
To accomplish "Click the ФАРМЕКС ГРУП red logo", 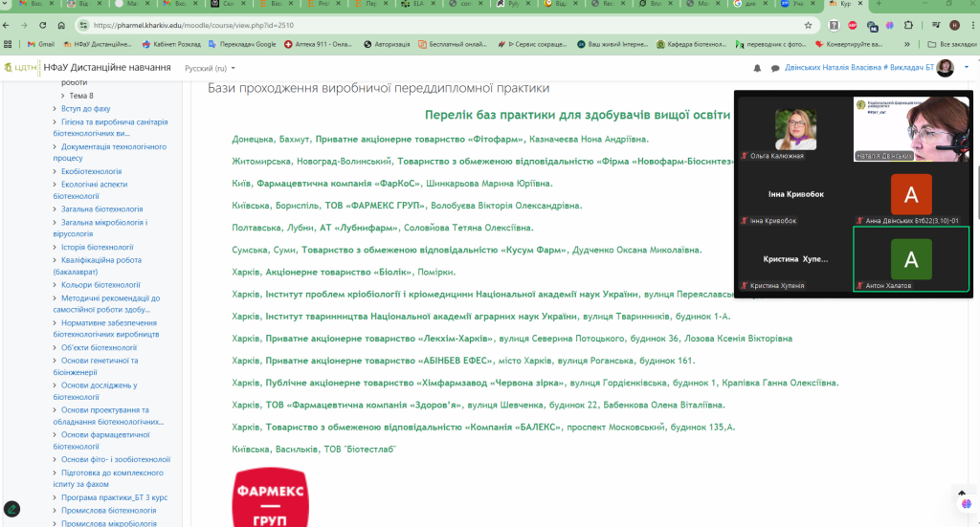I will 270,497.
